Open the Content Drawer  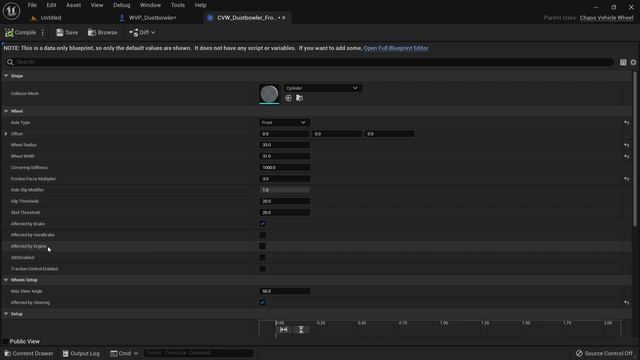(x=29, y=353)
